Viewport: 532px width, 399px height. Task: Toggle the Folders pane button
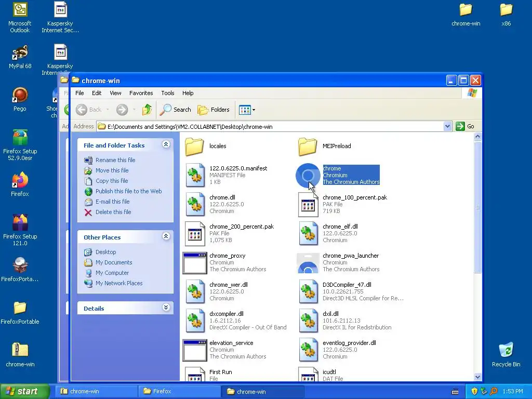[214, 110]
